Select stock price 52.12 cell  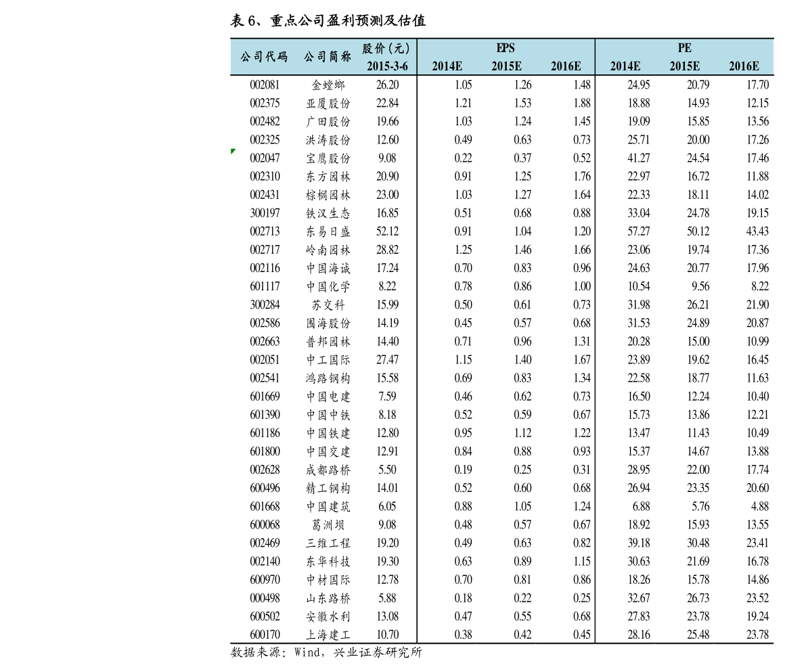[x=387, y=231]
